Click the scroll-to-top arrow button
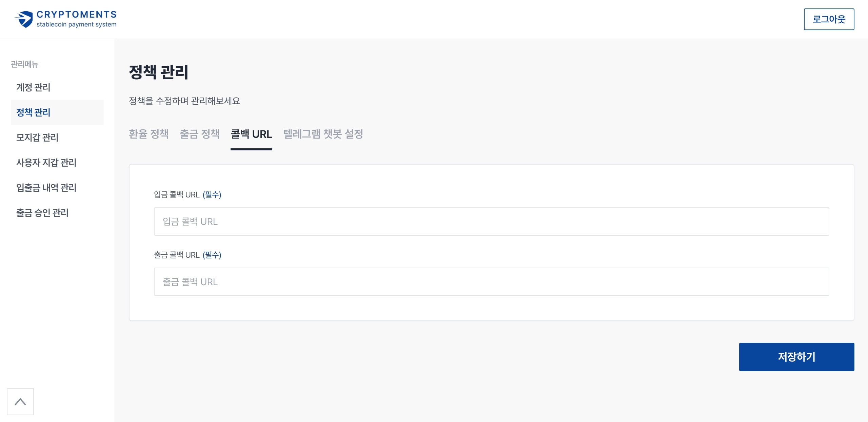868x422 pixels. [20, 402]
